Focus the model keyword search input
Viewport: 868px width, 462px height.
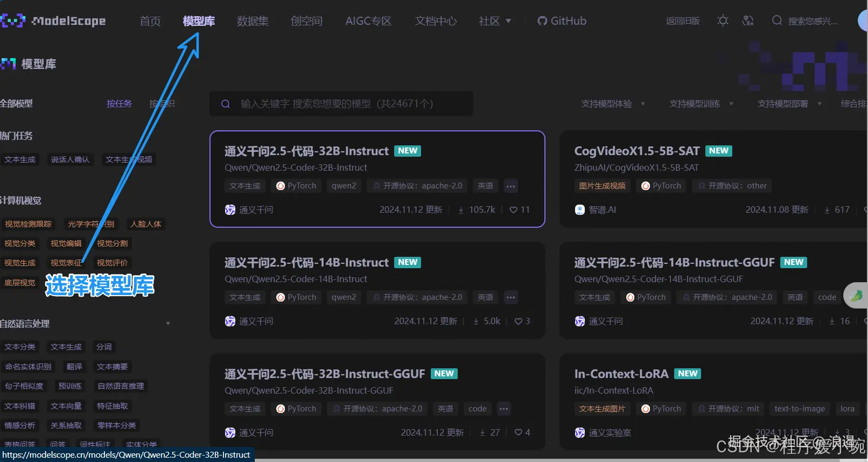(341, 104)
